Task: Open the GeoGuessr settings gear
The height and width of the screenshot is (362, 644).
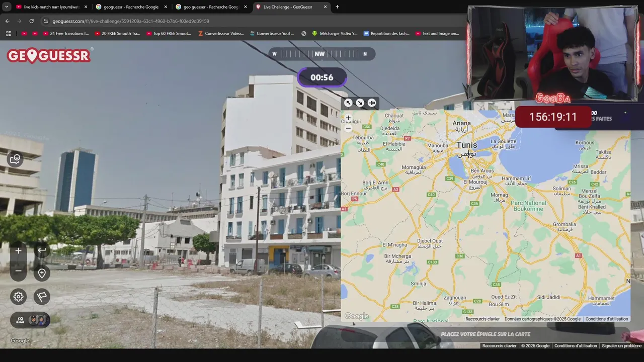Action: pyautogui.click(x=19, y=297)
